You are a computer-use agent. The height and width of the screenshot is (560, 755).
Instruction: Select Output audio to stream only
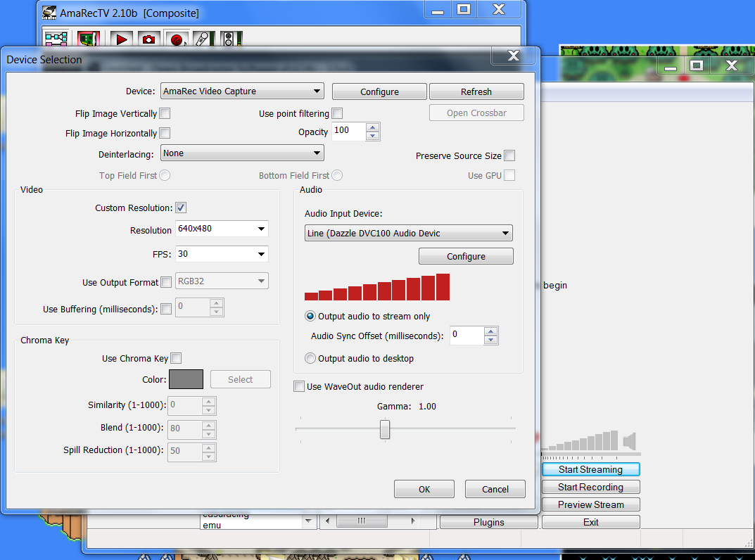(310, 317)
